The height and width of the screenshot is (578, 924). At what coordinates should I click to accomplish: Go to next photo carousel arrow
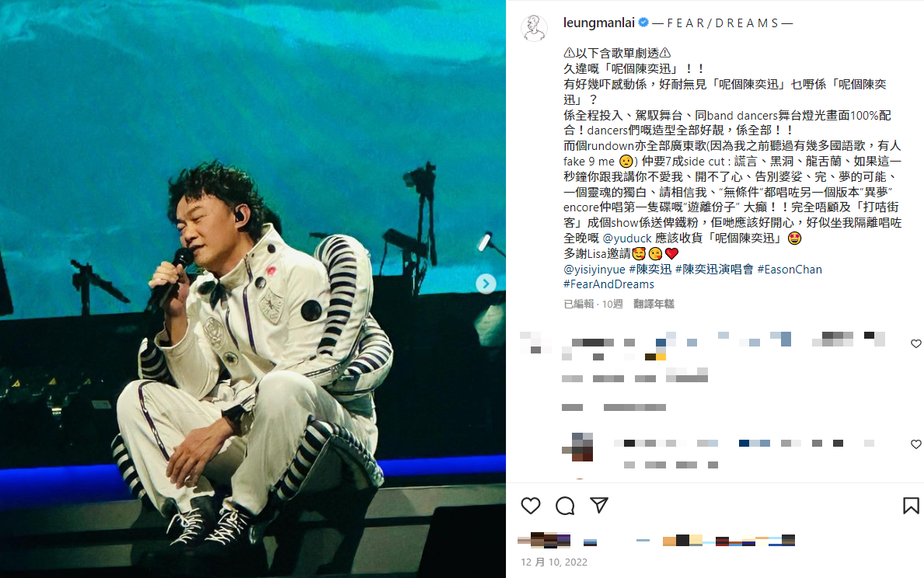[486, 284]
